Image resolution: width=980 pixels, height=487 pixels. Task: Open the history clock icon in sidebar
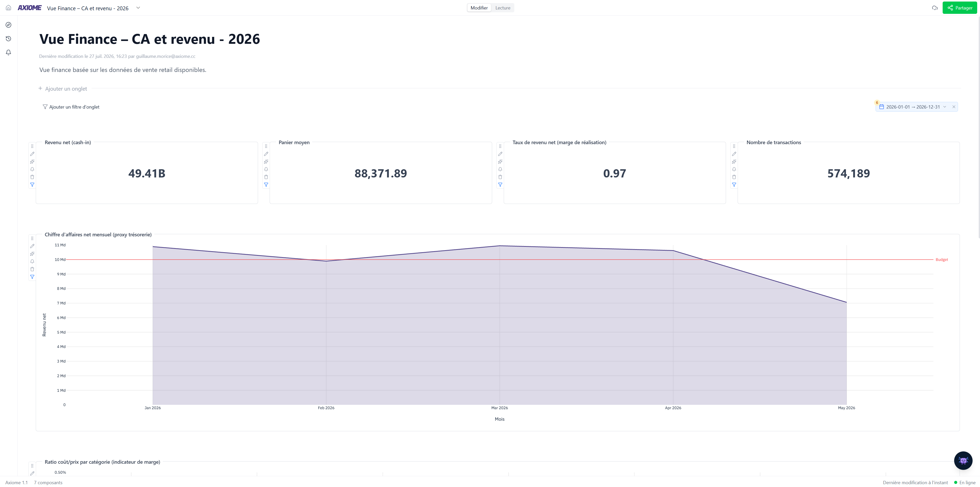tap(8, 38)
